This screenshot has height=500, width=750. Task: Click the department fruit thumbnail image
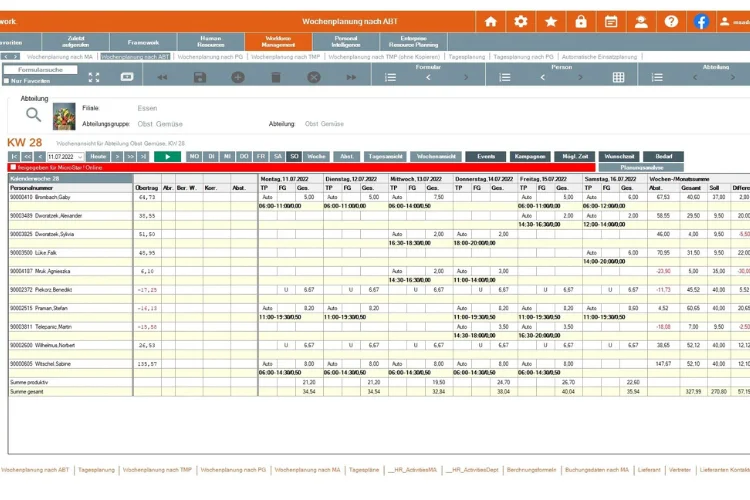pos(64,116)
